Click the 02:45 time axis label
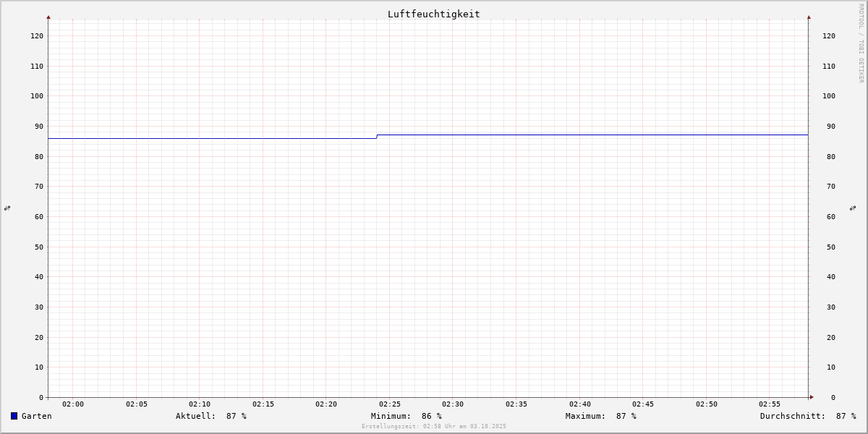Viewport: 868px width, 434px height. coord(643,404)
